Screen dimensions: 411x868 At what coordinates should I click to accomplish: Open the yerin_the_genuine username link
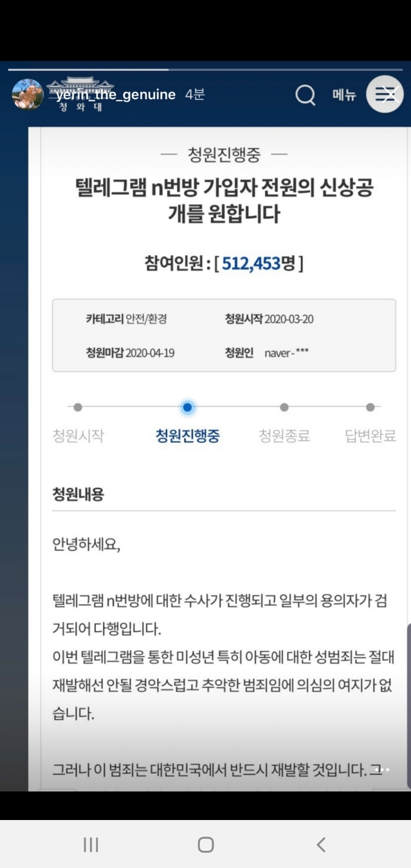pos(116,95)
